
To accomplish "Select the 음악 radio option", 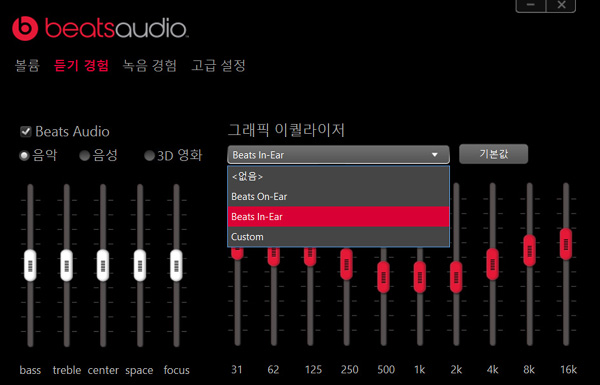I will tap(24, 155).
